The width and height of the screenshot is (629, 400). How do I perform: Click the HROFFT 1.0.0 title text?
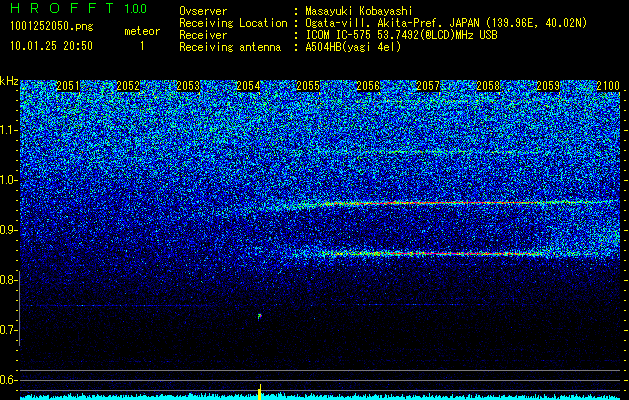pos(78,8)
